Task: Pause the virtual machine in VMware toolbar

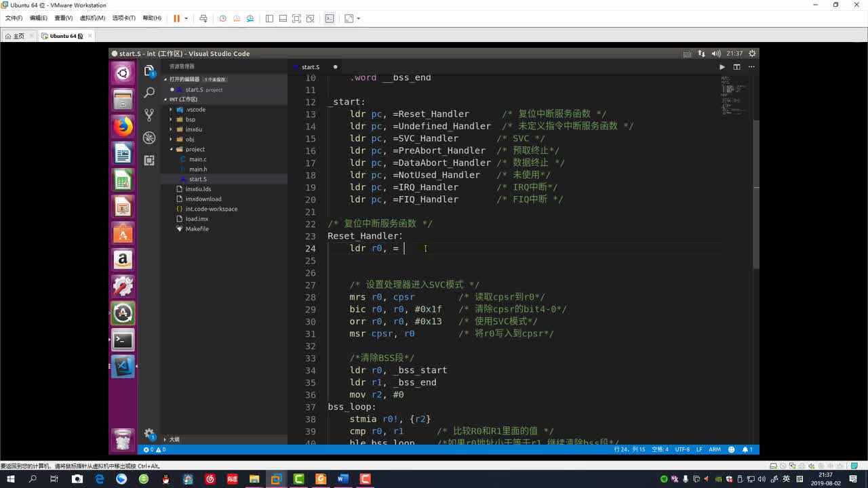Action: 176,18
